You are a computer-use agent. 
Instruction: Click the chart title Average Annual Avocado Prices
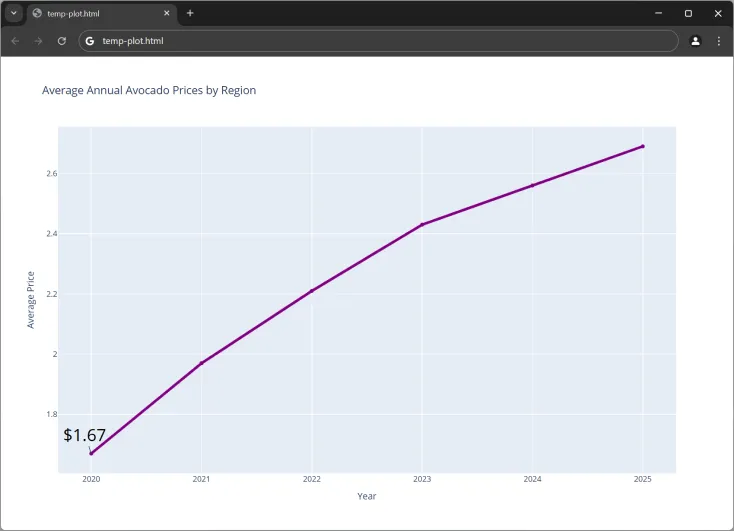[x=149, y=90]
